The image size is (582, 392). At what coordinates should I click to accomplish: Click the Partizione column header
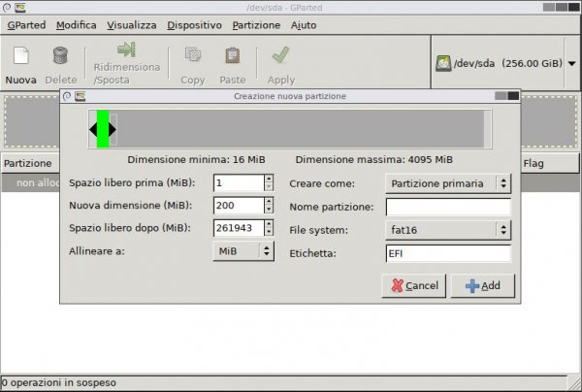(x=28, y=163)
